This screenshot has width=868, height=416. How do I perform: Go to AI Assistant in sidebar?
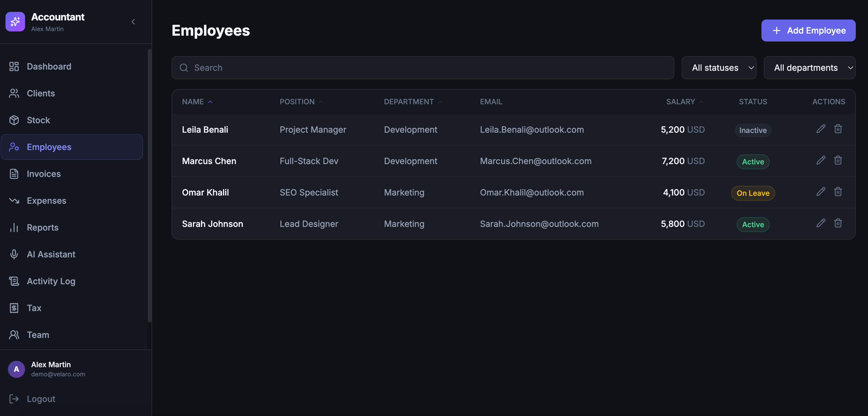(51, 254)
